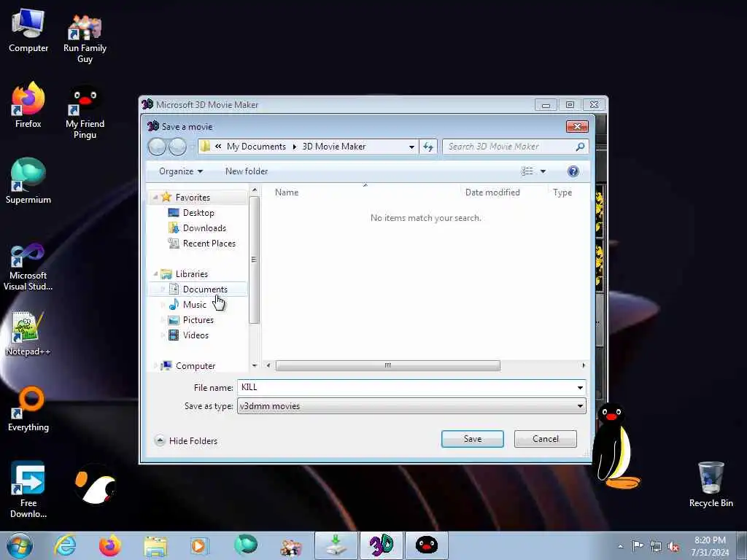Click the walking Pingu desktop character
The width and height of the screenshot is (747, 560).
click(x=616, y=447)
